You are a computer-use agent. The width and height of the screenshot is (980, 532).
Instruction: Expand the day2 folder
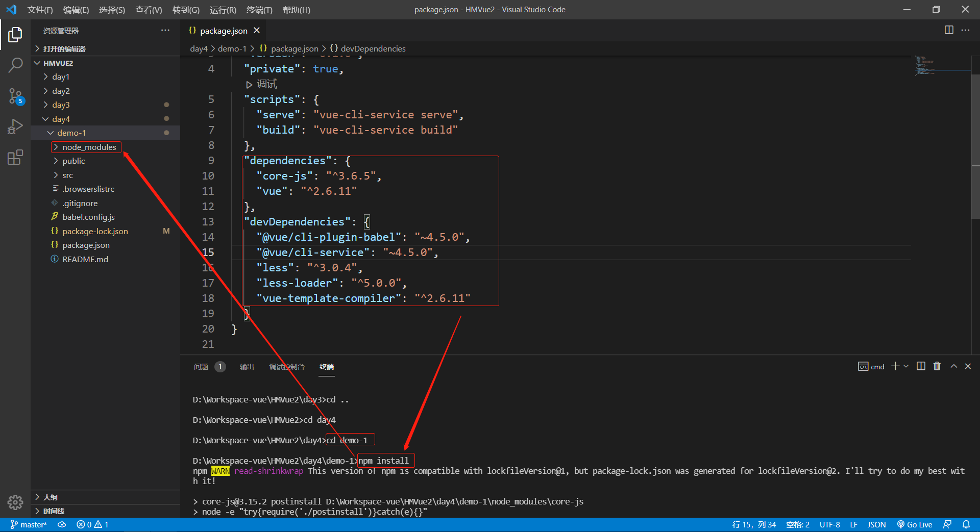106,91
